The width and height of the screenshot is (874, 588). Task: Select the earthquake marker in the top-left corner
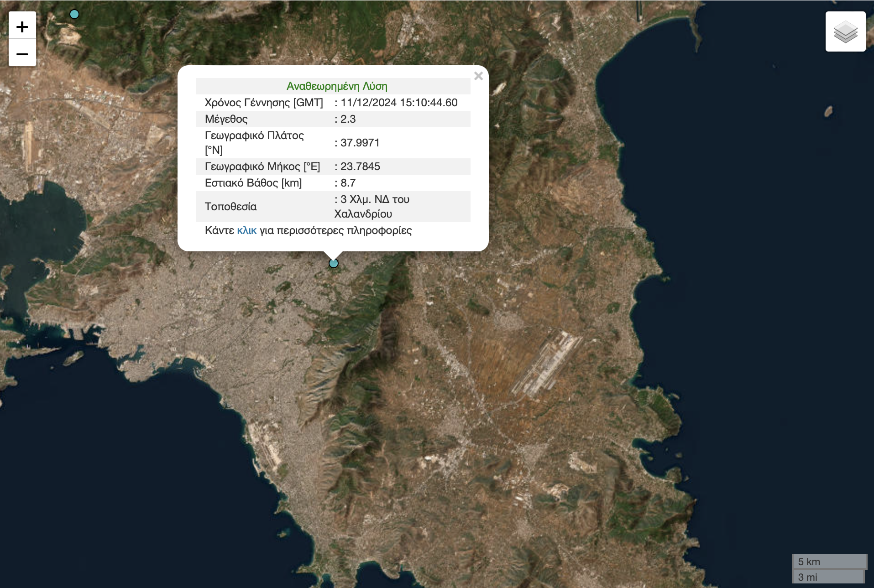[74, 14]
